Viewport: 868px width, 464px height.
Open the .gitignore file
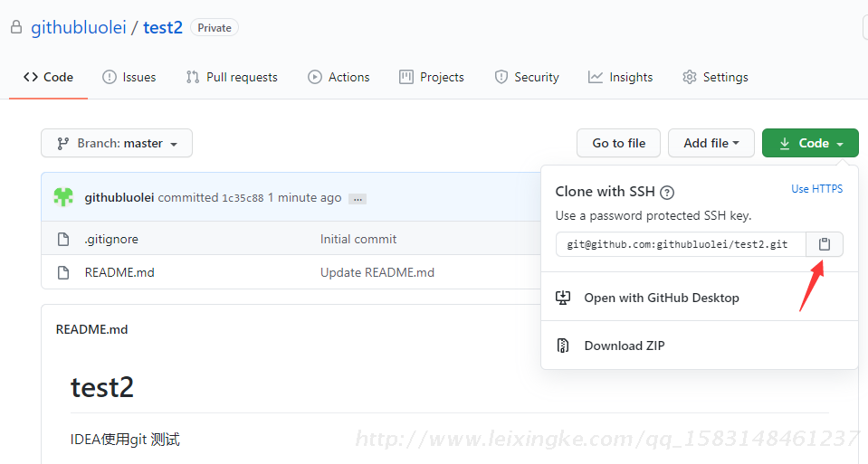111,239
